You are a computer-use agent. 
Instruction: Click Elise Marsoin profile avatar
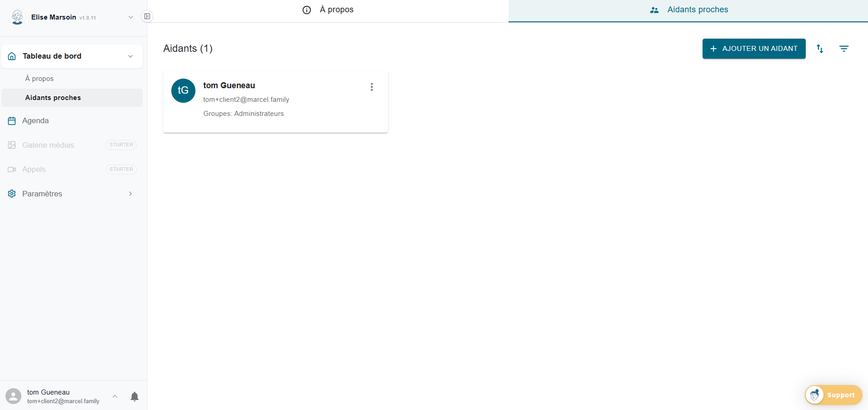tap(17, 17)
